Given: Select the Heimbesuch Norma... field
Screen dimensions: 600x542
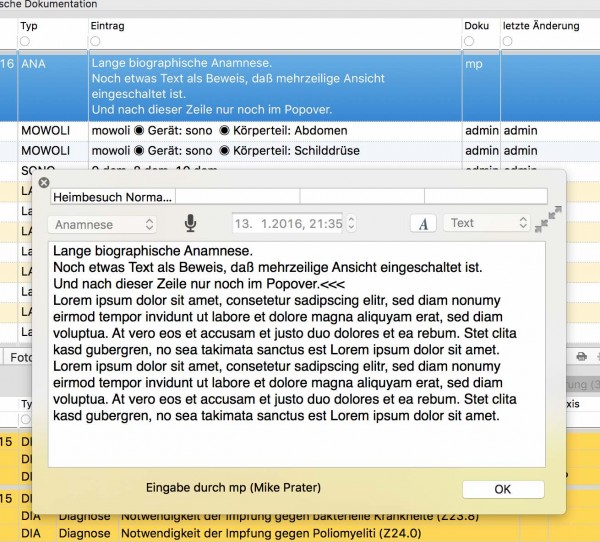Looking at the screenshot, I should point(112,197).
